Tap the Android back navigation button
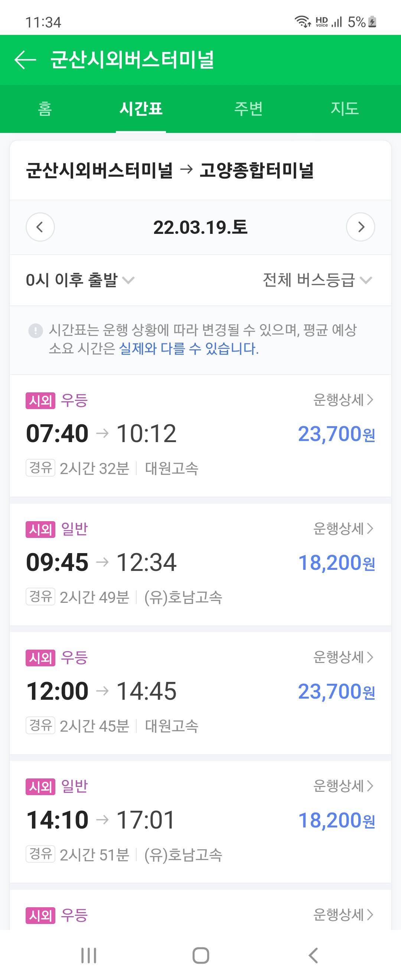This screenshot has width=401, height=980. coord(313,955)
